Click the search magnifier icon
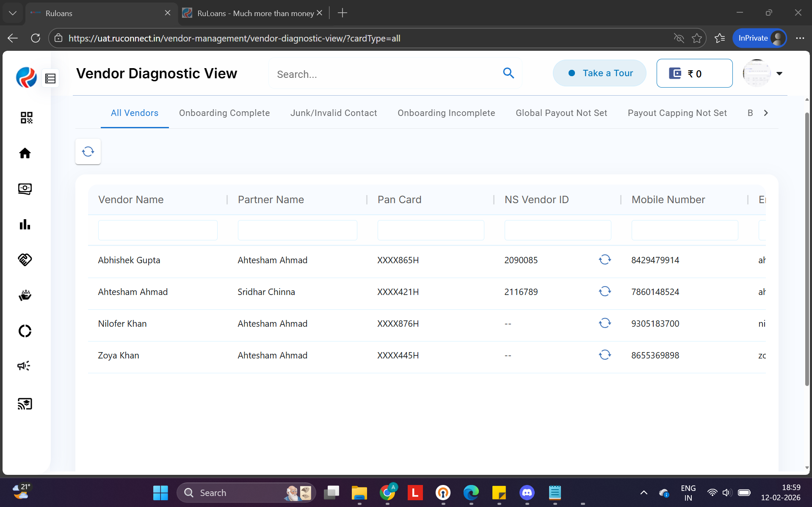 [508, 73]
